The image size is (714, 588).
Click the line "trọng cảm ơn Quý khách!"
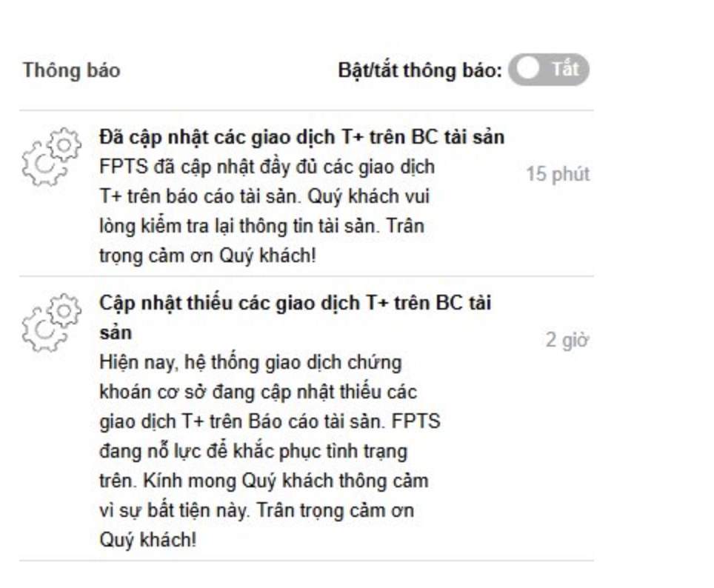point(207,255)
